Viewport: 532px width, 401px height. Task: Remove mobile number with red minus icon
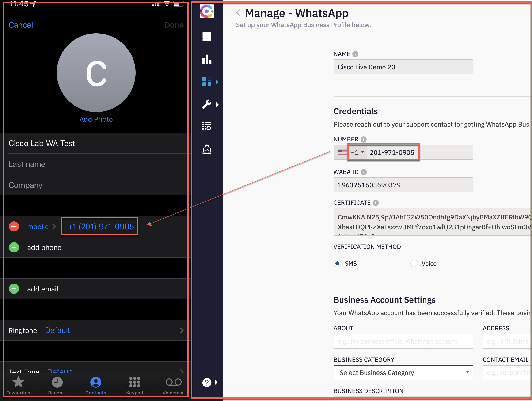(14, 227)
